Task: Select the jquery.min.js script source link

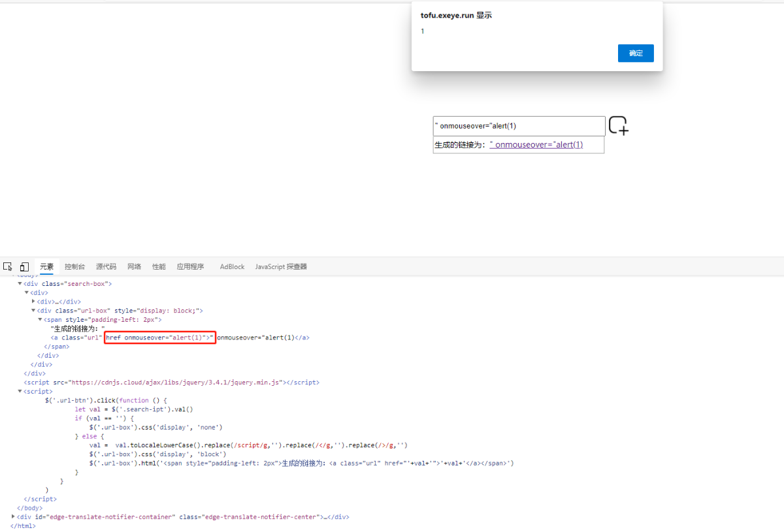Action: pyautogui.click(x=169, y=383)
